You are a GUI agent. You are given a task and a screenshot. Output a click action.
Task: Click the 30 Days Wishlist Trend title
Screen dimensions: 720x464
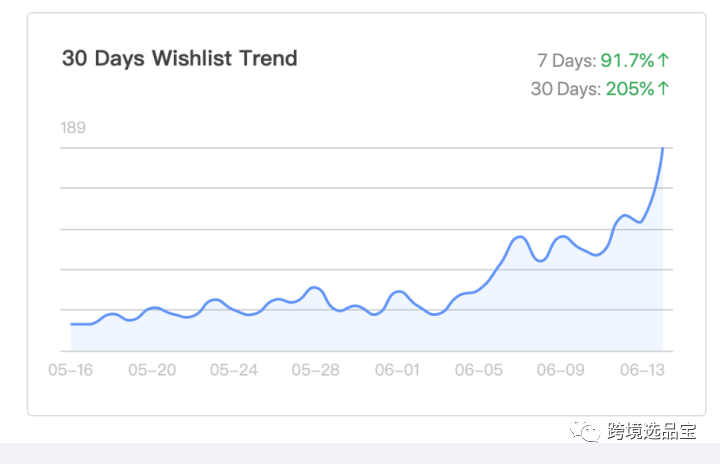pyautogui.click(x=180, y=58)
